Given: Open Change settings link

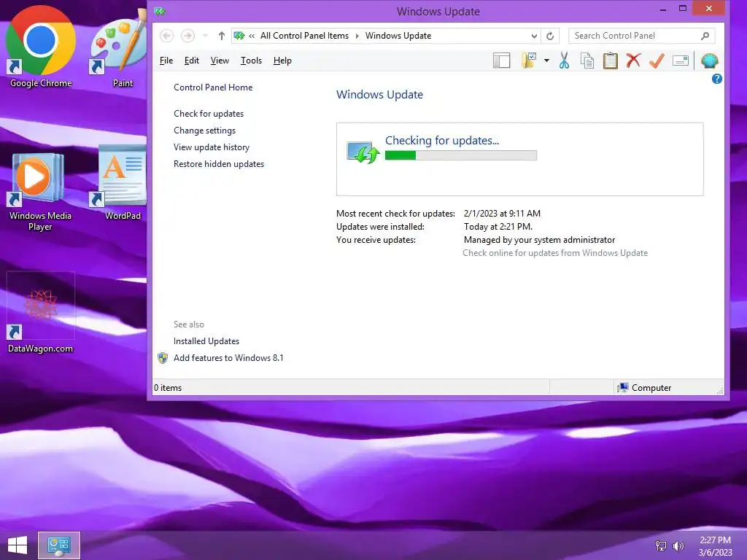Looking at the screenshot, I should tap(204, 131).
